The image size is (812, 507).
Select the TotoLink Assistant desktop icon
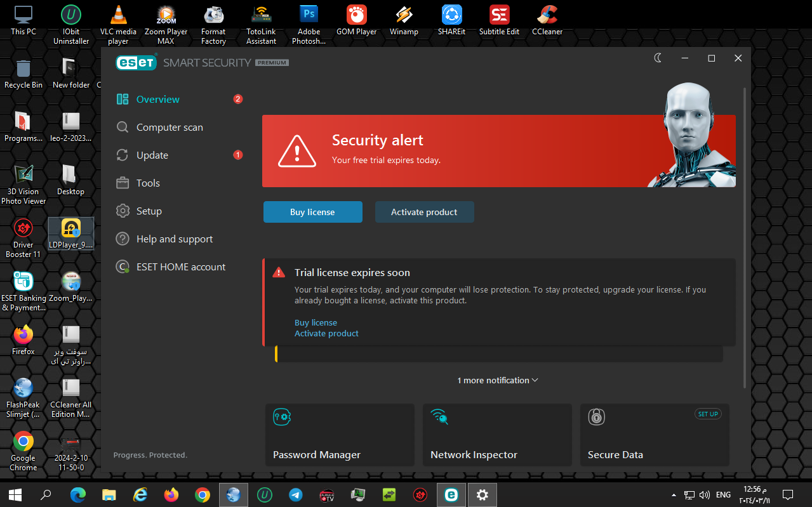tap(261, 25)
